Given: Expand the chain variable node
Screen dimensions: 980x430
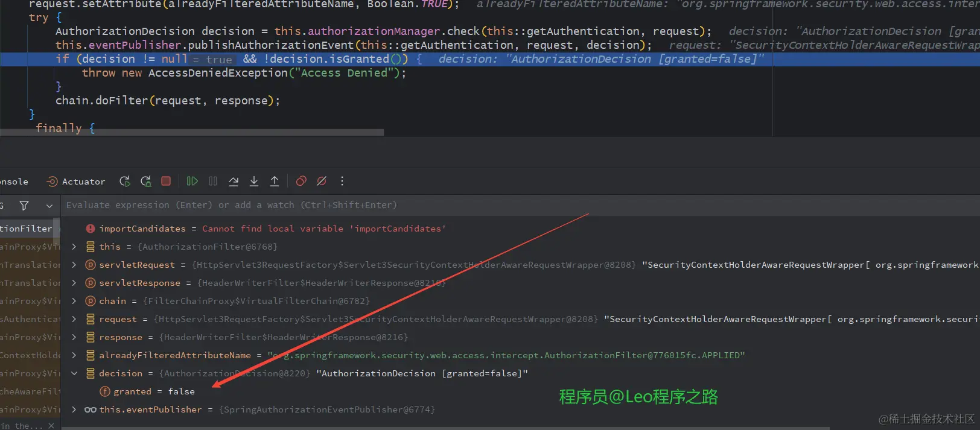Looking at the screenshot, I should (74, 301).
